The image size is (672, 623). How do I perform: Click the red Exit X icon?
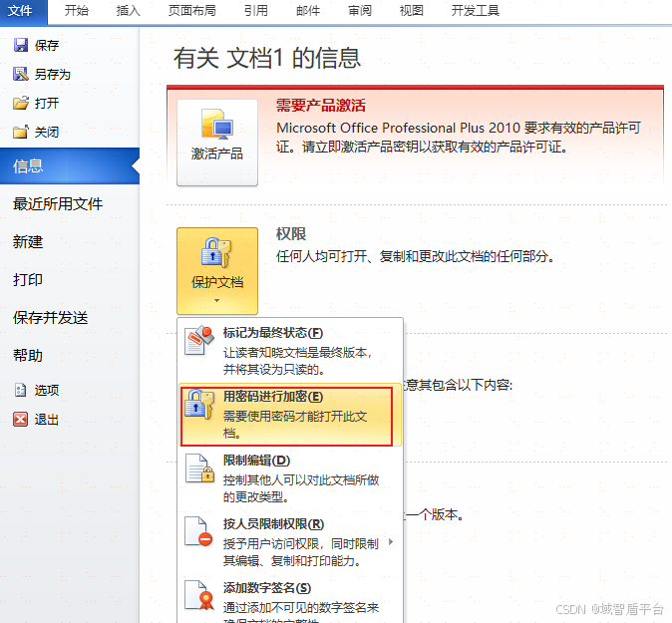(21, 419)
